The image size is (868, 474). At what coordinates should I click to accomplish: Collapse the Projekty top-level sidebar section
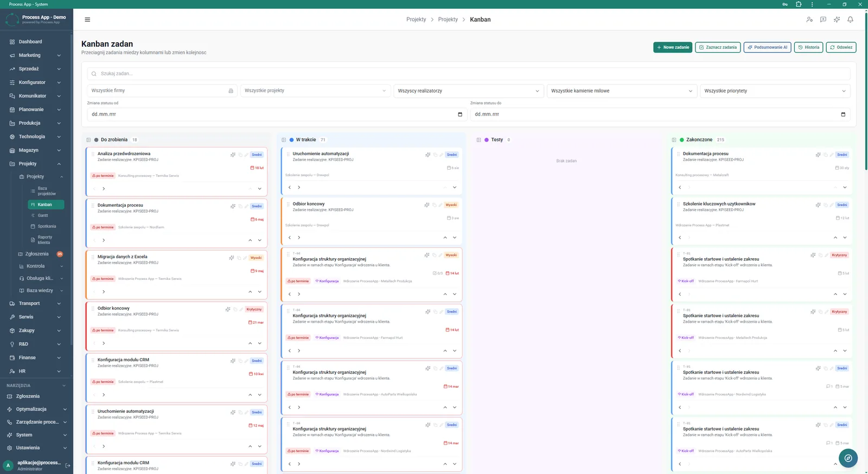point(36,164)
